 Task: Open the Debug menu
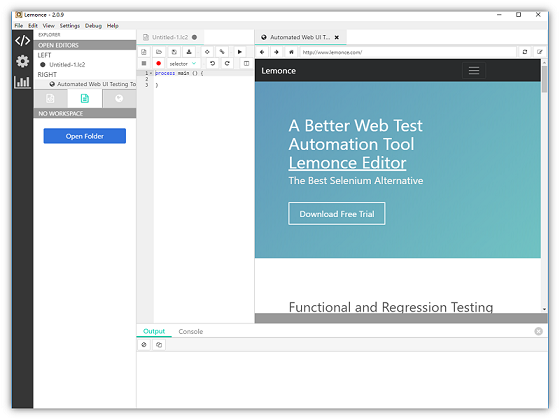(x=93, y=26)
